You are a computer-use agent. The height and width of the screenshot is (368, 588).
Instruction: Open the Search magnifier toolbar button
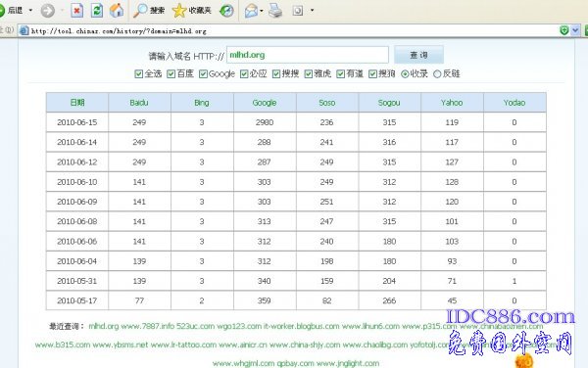point(149,11)
